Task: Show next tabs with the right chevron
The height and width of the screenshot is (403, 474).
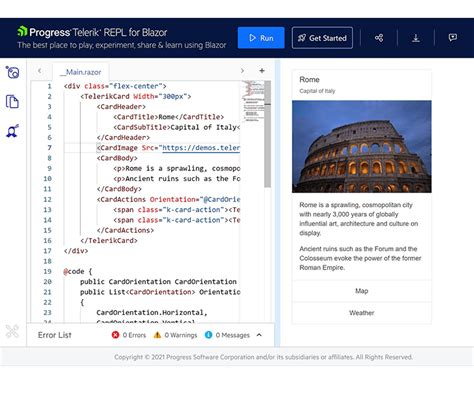Action: click(x=242, y=71)
